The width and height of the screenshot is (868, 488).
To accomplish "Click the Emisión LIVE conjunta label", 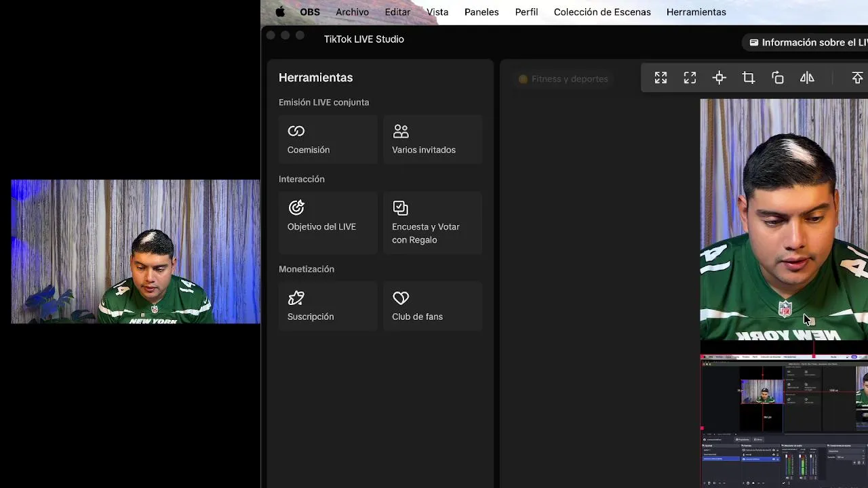I will (x=323, y=102).
